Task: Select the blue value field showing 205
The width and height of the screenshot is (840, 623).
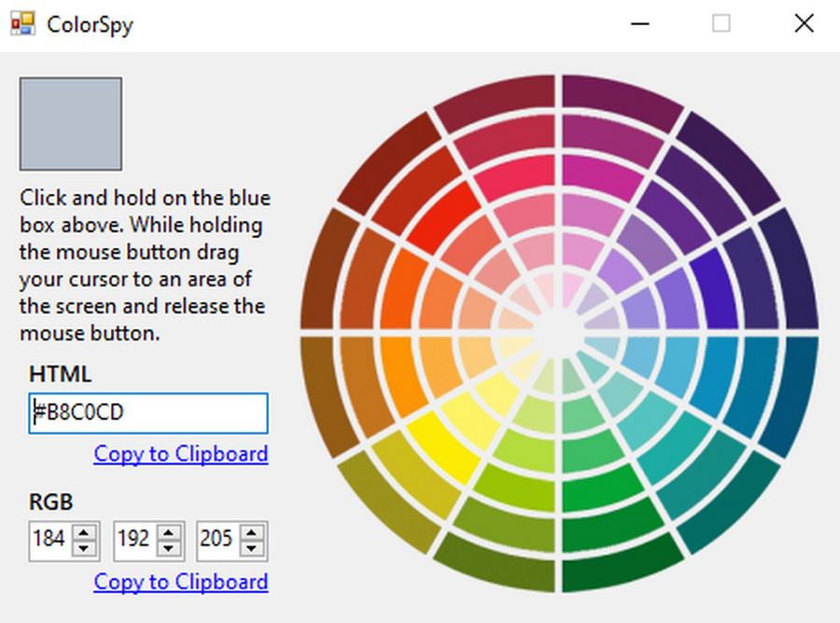Action: tap(217, 540)
